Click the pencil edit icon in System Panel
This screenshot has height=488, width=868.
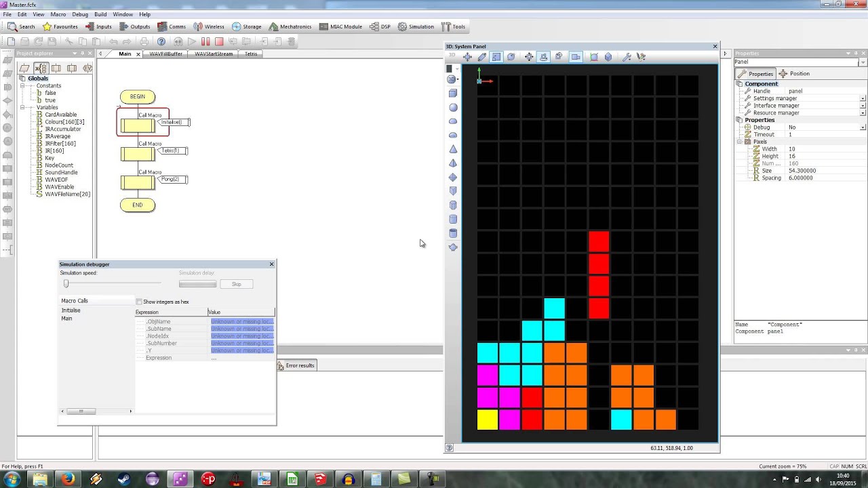[x=482, y=57]
